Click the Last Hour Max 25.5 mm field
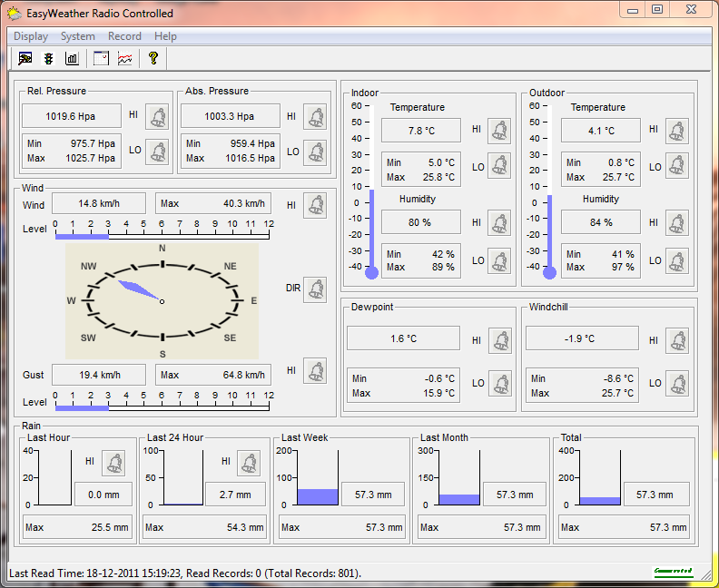Screen dimensions: 719x588 coord(77,527)
